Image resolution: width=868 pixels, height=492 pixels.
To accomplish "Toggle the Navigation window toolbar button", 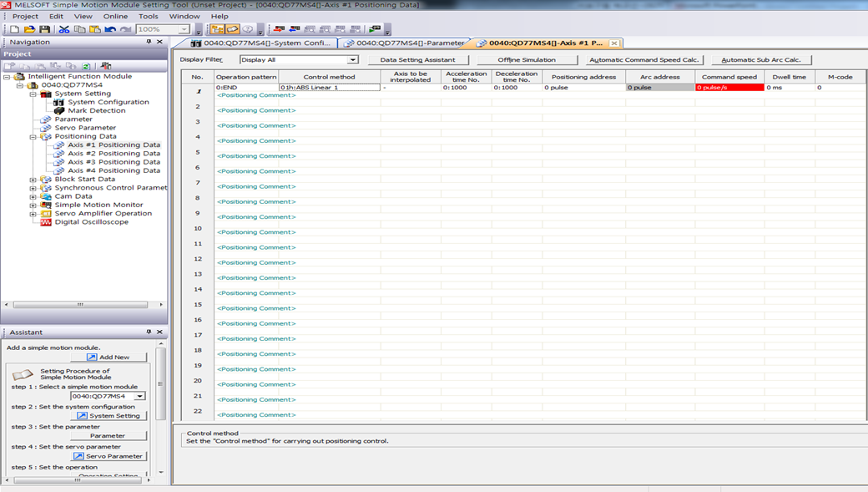I will click(x=218, y=28).
